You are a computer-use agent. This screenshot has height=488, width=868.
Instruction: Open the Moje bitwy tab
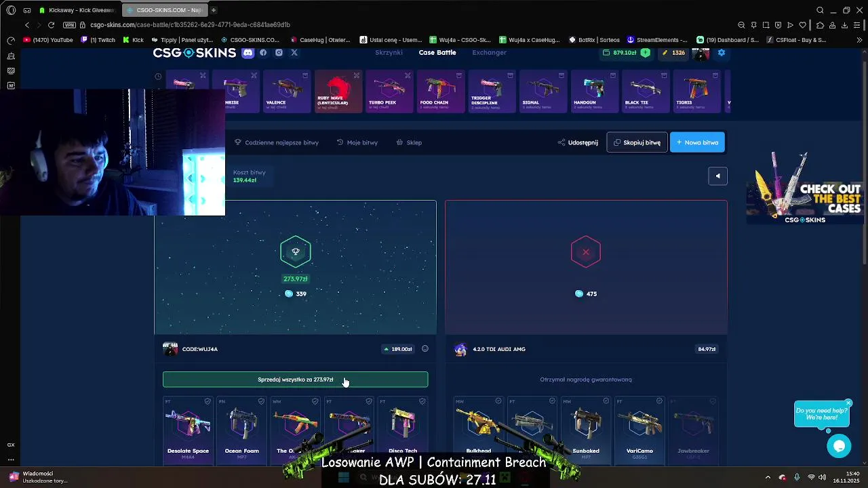click(x=357, y=142)
